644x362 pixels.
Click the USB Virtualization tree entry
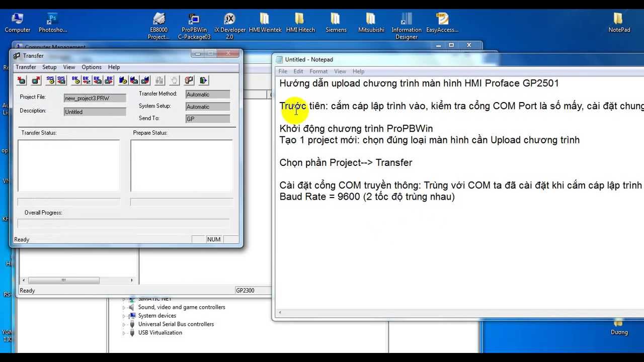[x=160, y=333]
